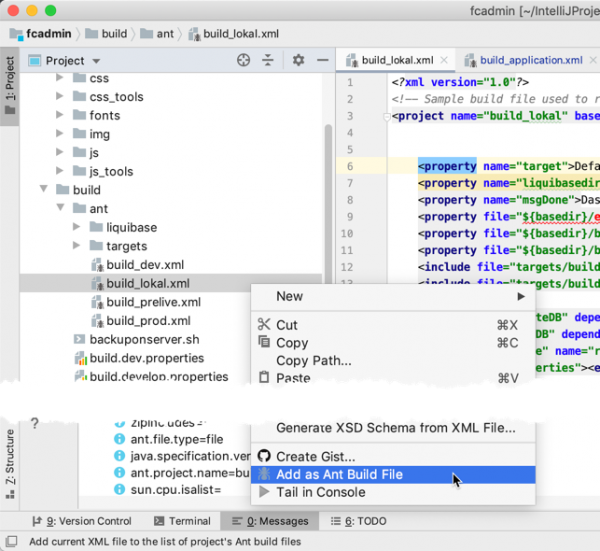Click the build_dev.xml file icon
This screenshot has height=551, width=600.
(97, 265)
